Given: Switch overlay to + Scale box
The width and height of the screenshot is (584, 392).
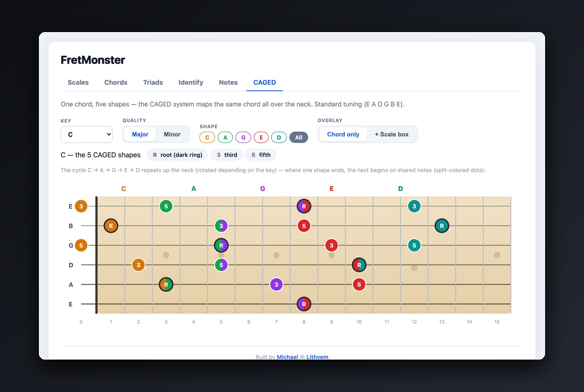Looking at the screenshot, I should pyautogui.click(x=392, y=134).
